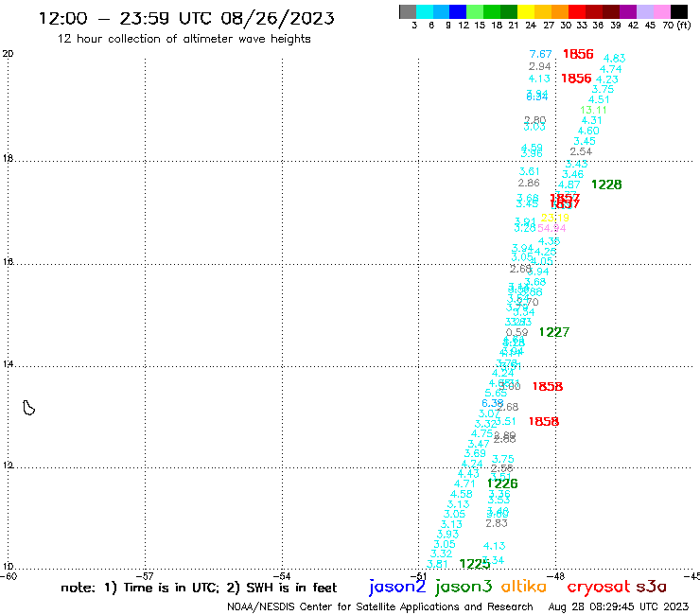Click the cyan legend color swatch
The height and width of the screenshot is (615, 700).
click(x=425, y=11)
